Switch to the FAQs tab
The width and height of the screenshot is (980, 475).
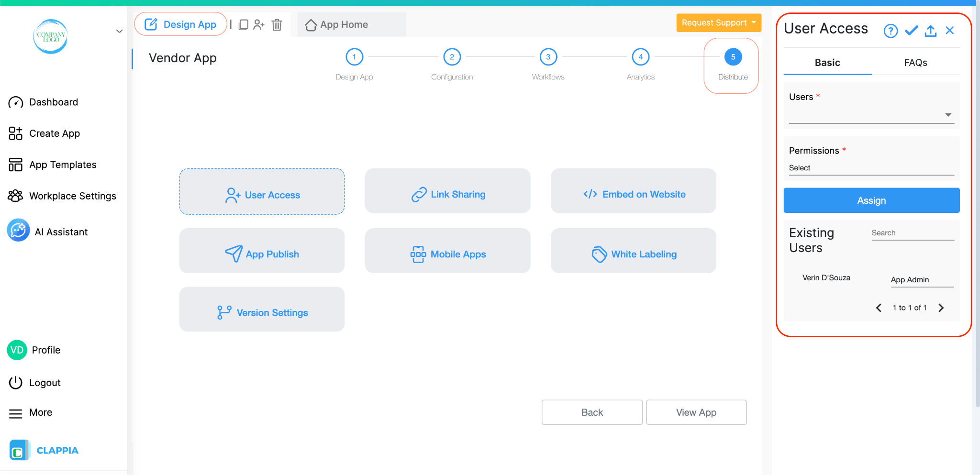915,62
